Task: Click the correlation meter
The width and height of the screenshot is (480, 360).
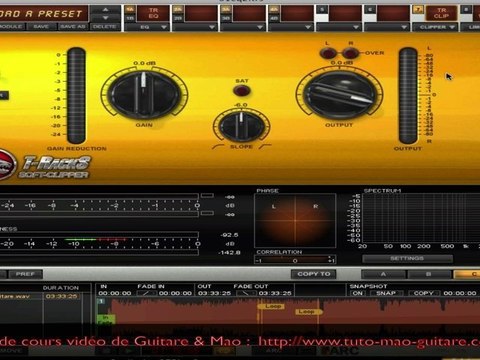Action: pyautogui.click(x=295, y=260)
